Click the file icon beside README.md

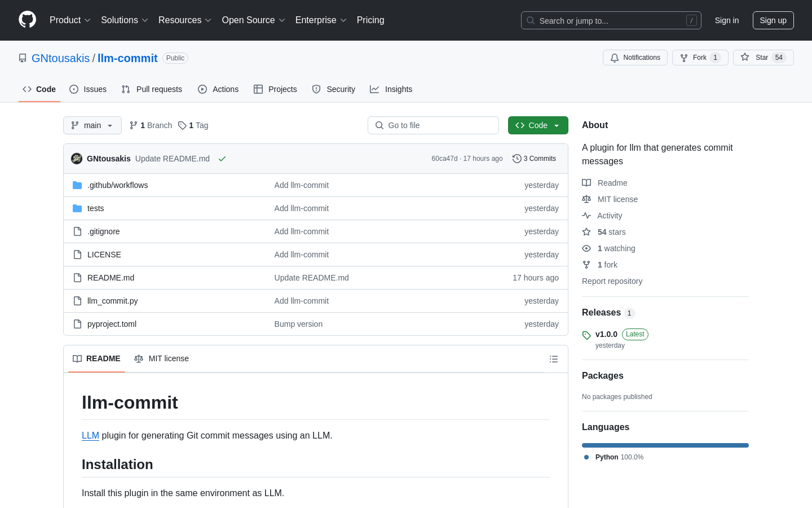(77, 278)
